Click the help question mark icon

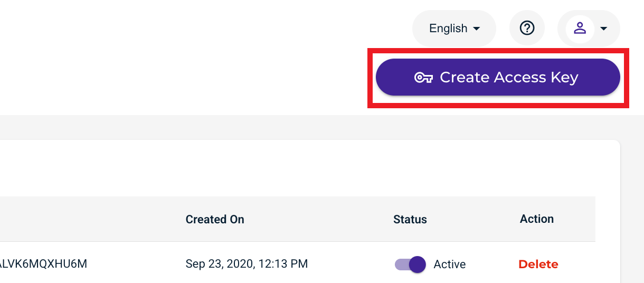pos(527,28)
